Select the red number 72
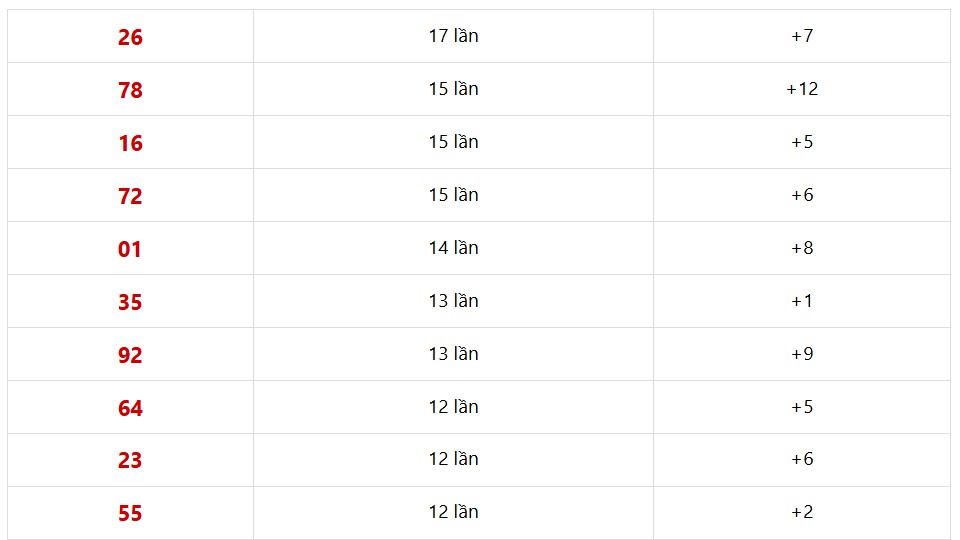 coord(130,196)
